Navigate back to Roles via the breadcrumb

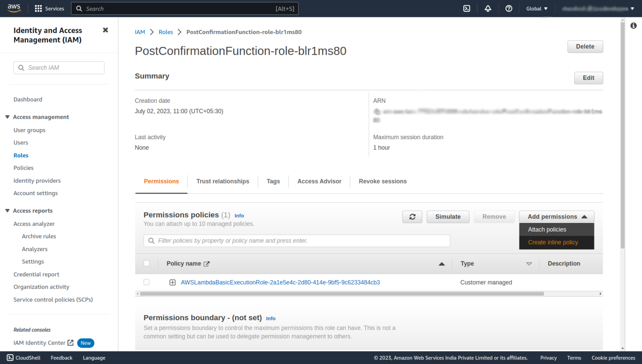click(x=166, y=32)
